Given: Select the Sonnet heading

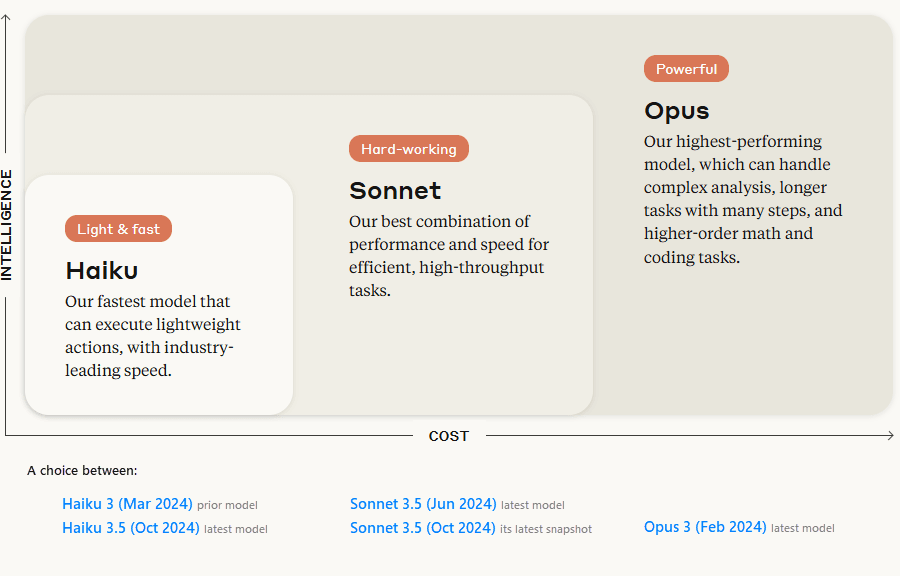Looking at the screenshot, I should tap(395, 190).
